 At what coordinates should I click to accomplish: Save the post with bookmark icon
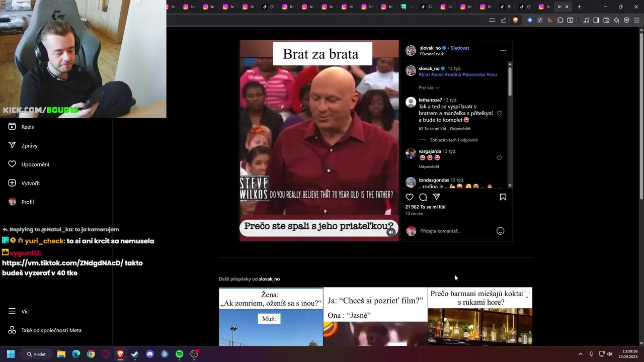(503, 197)
